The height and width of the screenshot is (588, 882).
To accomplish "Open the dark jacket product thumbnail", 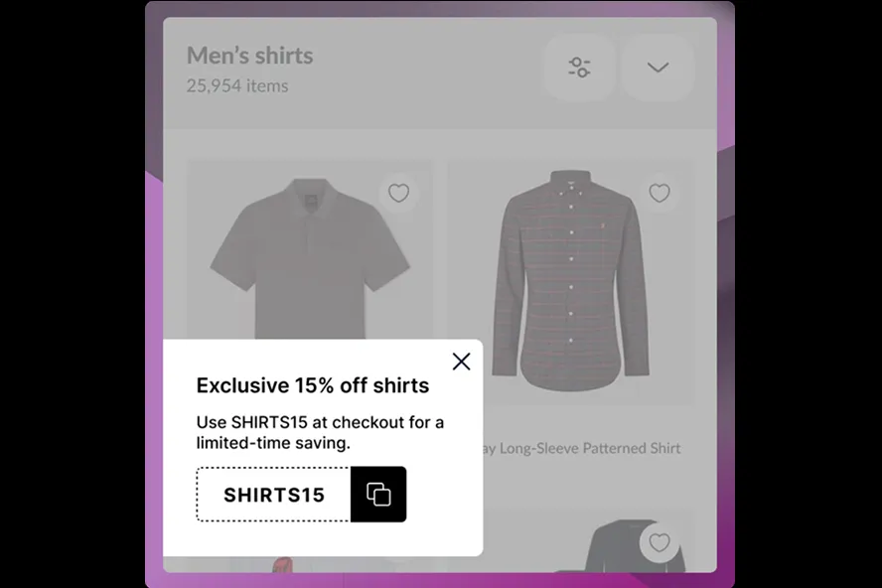I will pyautogui.click(x=635, y=546).
